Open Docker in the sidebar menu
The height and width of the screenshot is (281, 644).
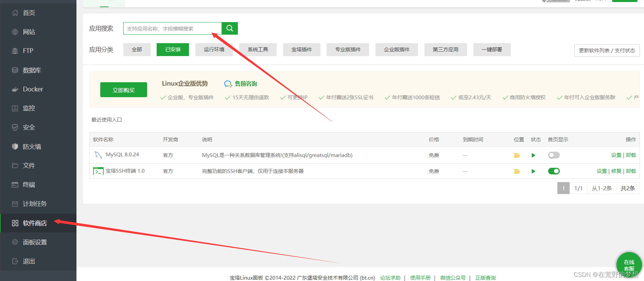(38, 89)
